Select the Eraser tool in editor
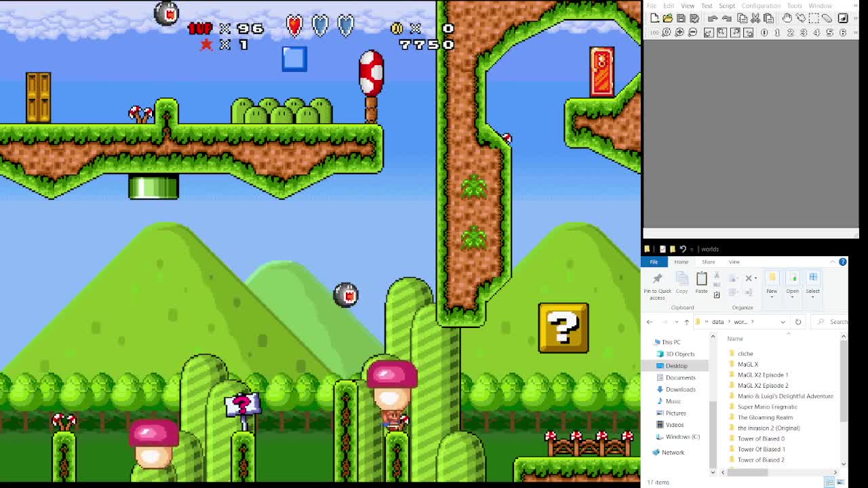This screenshot has height=488, width=868. click(827, 18)
